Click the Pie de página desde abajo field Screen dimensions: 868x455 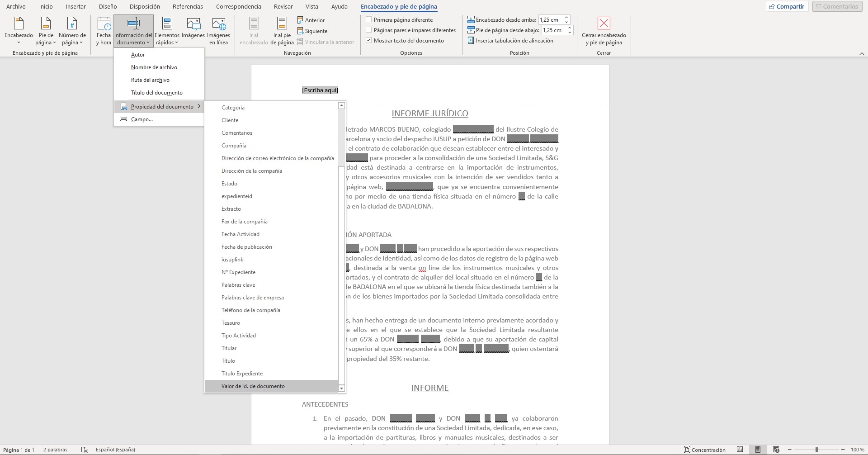pyautogui.click(x=554, y=30)
